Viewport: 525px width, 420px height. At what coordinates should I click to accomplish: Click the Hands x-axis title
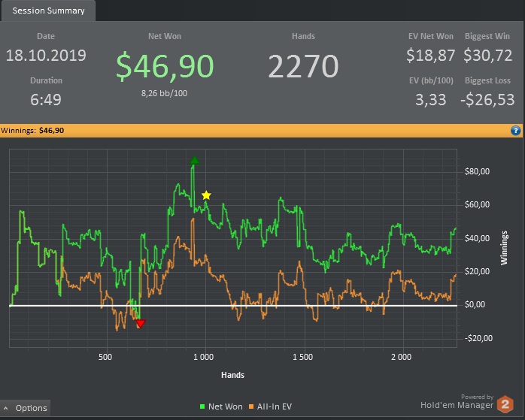point(232,375)
